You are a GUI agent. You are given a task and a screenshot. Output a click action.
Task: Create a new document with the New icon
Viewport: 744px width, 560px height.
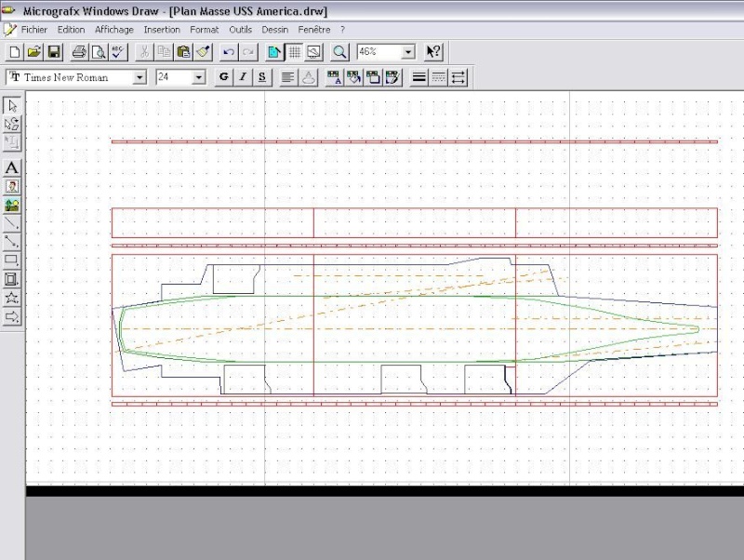click(15, 52)
